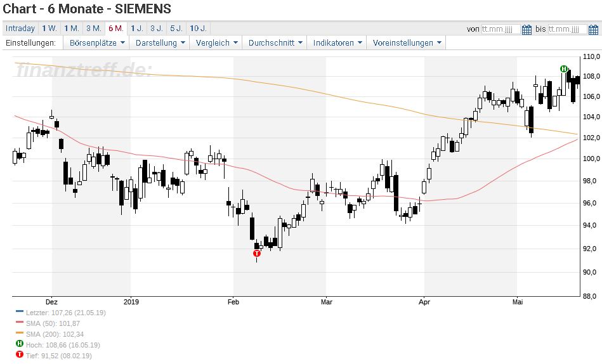
Task: Expand the Indikatoren dropdown
Action: point(337,42)
